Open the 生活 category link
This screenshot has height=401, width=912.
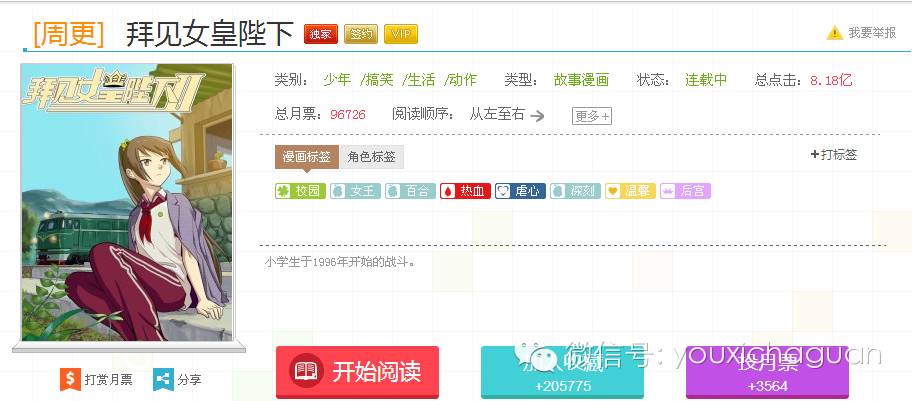[x=419, y=80]
